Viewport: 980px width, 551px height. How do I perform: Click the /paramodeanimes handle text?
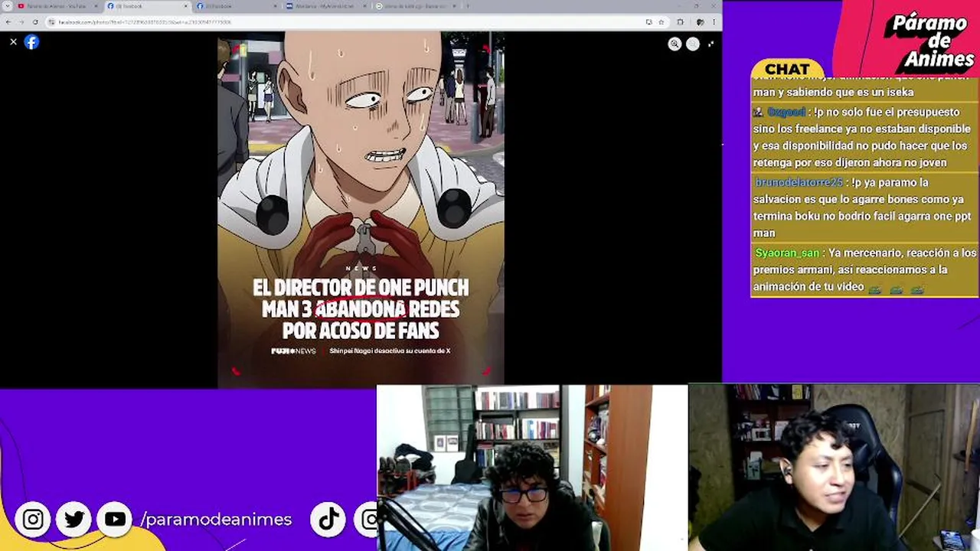pos(217,520)
